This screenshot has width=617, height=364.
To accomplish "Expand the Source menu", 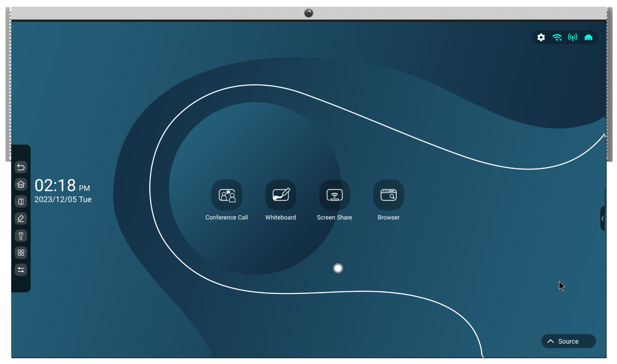I will (x=568, y=341).
